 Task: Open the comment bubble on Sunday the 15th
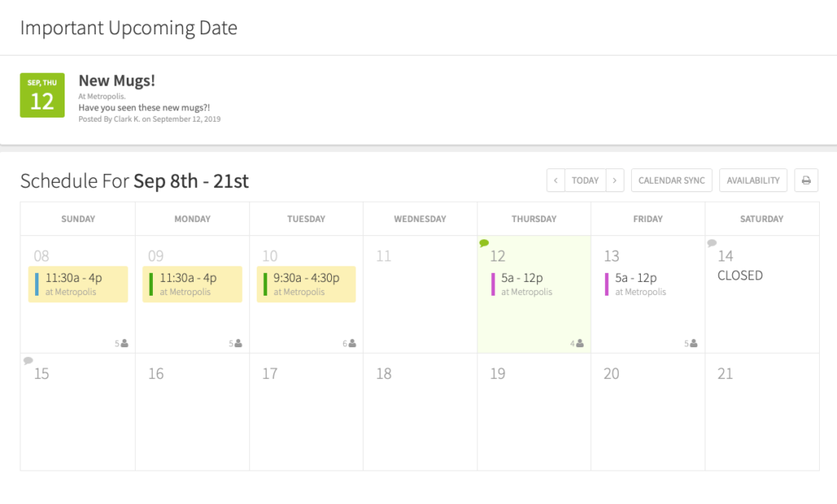coord(28,360)
